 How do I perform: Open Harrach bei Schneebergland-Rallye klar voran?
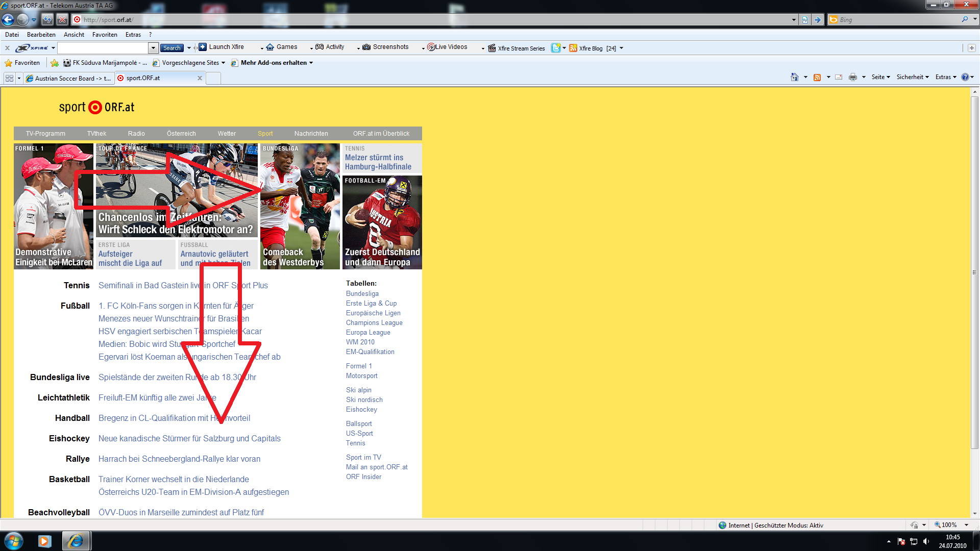179,459
